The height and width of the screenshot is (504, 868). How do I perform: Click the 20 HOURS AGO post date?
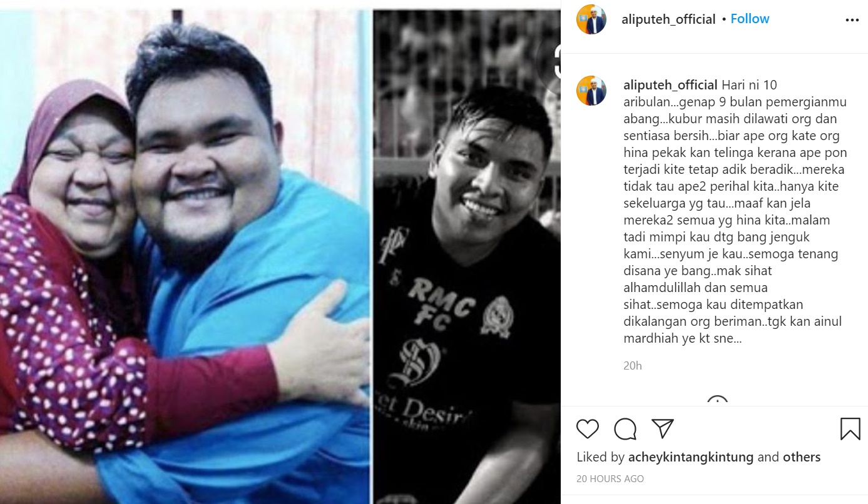[x=610, y=479]
